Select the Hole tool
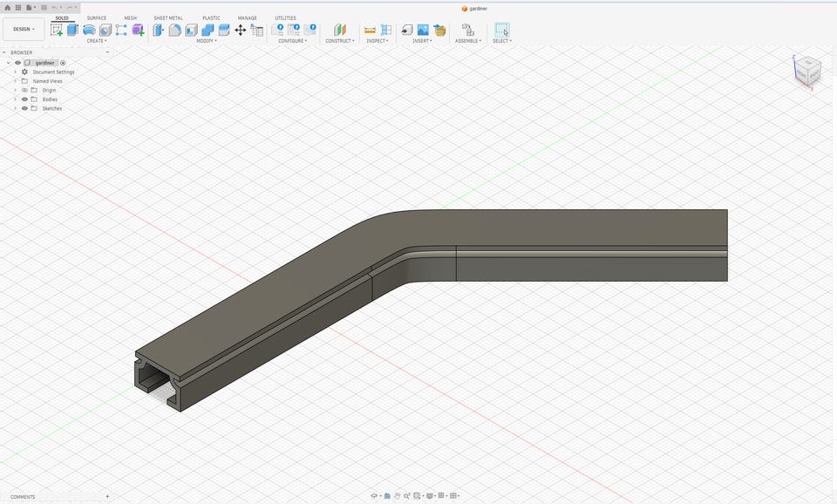The width and height of the screenshot is (837, 504). (x=105, y=30)
